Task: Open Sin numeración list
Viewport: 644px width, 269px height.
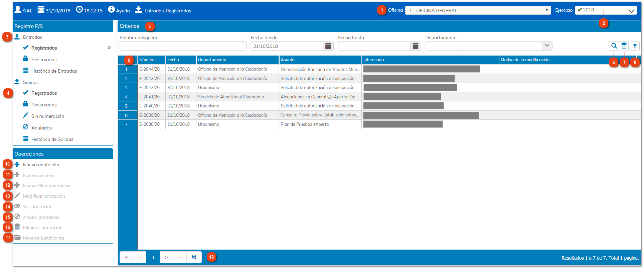Action: pos(48,116)
